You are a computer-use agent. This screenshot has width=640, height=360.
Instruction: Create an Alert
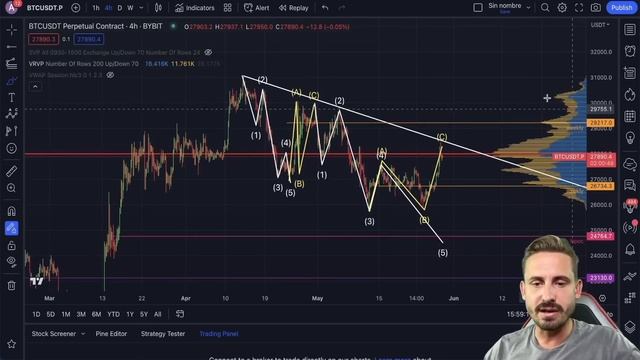tap(256, 8)
